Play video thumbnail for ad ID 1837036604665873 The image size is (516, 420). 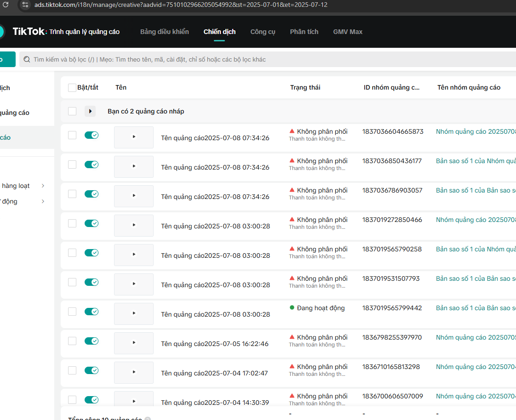(134, 137)
